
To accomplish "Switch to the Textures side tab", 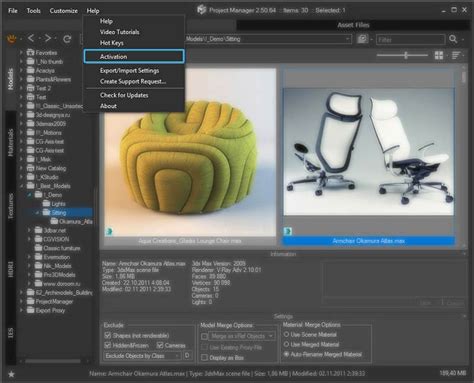I will tap(11, 206).
